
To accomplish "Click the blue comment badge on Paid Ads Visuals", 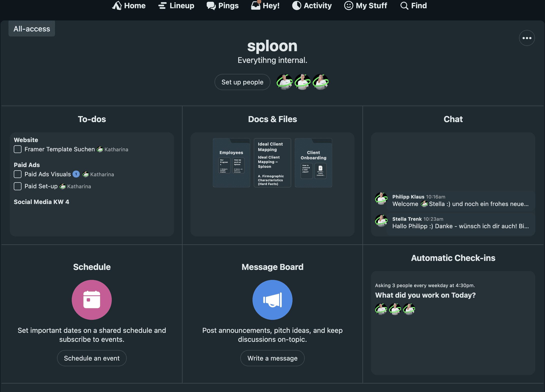I will 76,174.
